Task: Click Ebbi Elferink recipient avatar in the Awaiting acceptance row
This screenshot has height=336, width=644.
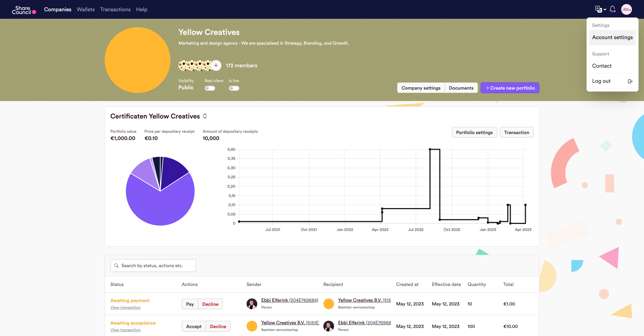Action: (x=329, y=326)
